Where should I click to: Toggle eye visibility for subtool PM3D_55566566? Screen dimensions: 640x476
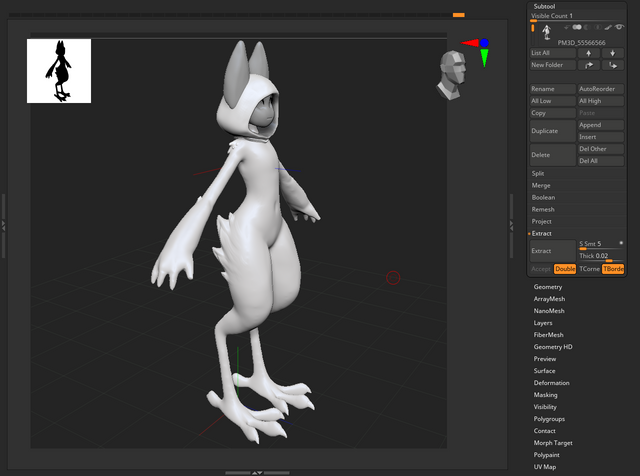click(618, 27)
